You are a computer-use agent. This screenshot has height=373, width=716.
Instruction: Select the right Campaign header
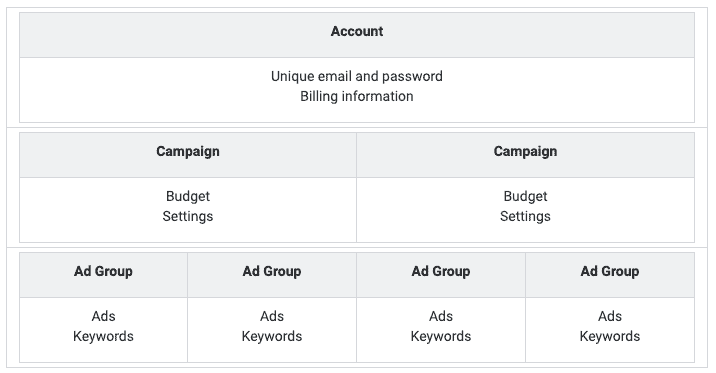[x=525, y=155]
